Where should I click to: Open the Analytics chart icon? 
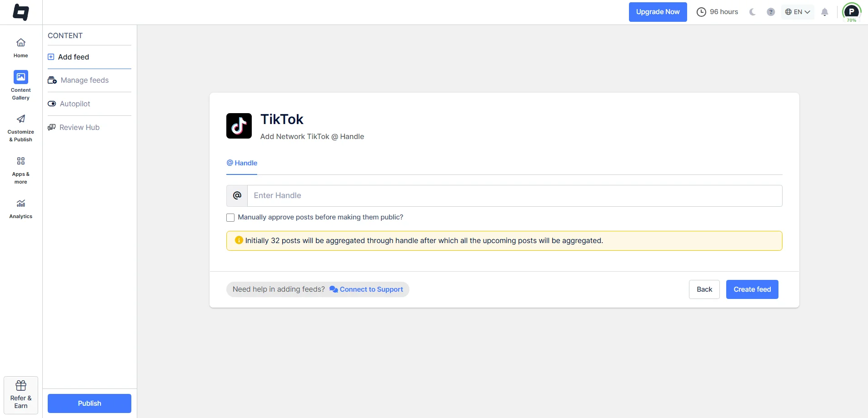(x=21, y=204)
